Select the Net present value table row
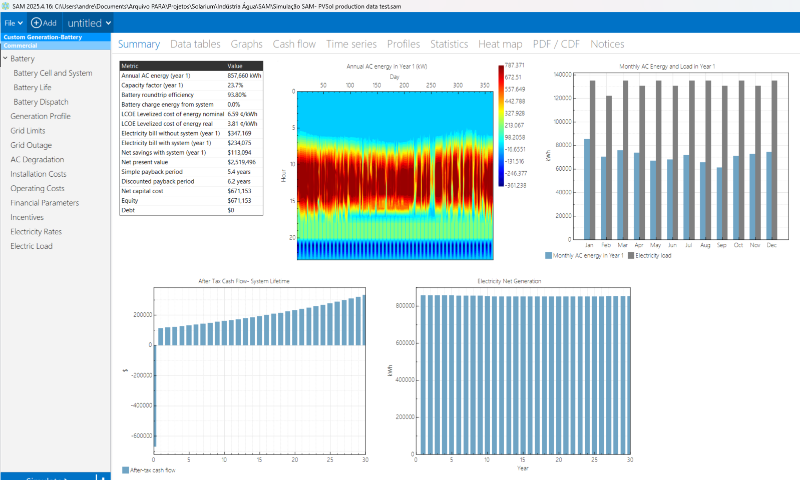Image resolution: width=800 pixels, height=480 pixels. click(191, 162)
